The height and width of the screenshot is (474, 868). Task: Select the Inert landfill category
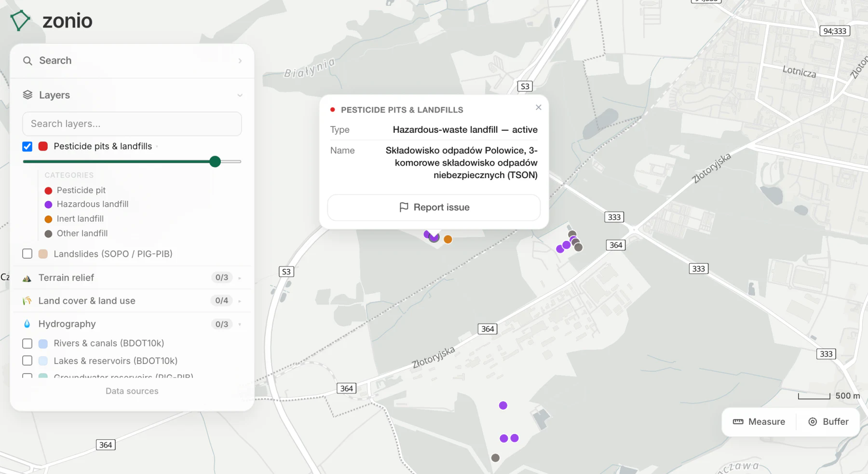tap(74, 219)
